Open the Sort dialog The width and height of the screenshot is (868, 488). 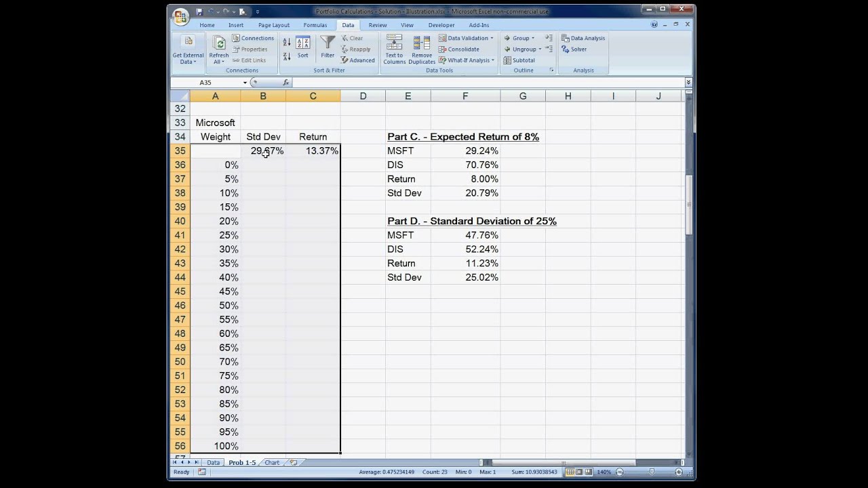[x=302, y=47]
